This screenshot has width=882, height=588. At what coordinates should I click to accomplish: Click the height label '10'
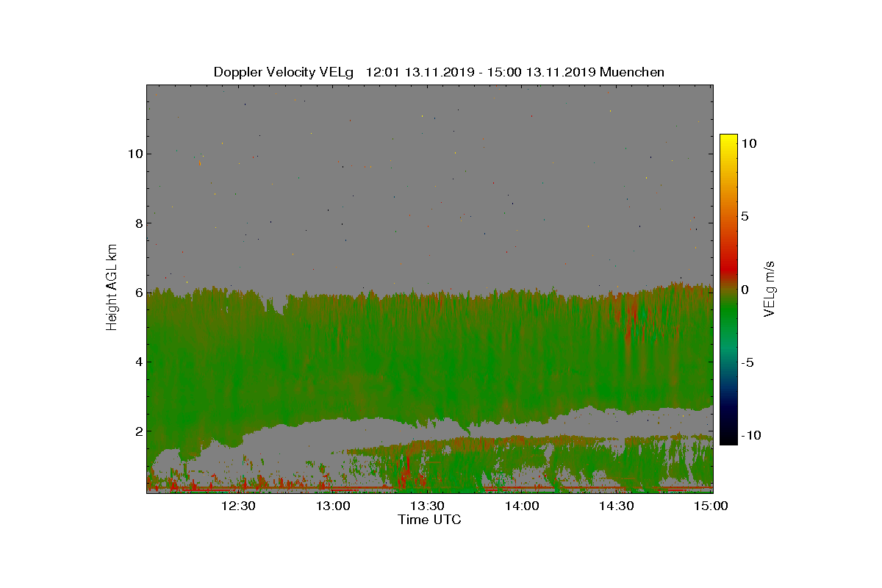tap(135, 154)
